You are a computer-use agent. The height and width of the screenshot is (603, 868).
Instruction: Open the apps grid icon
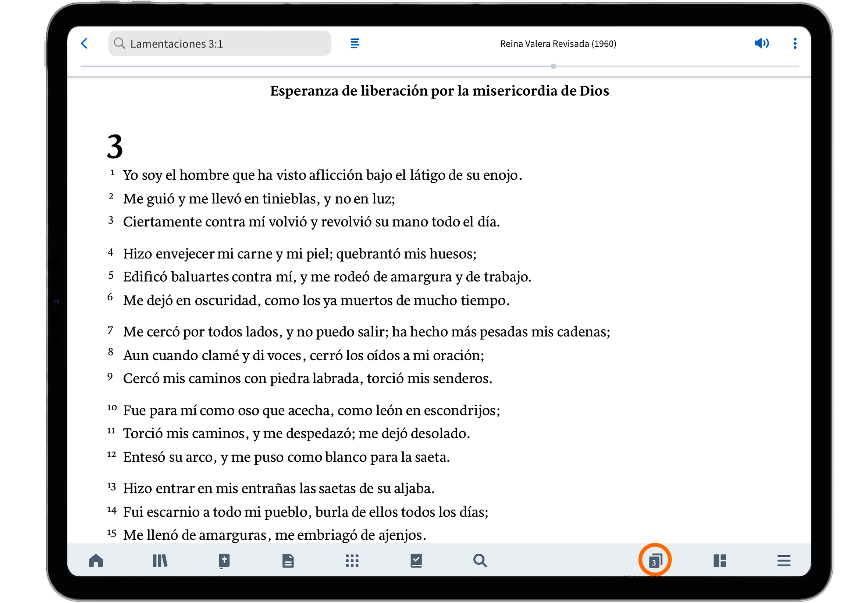point(352,561)
